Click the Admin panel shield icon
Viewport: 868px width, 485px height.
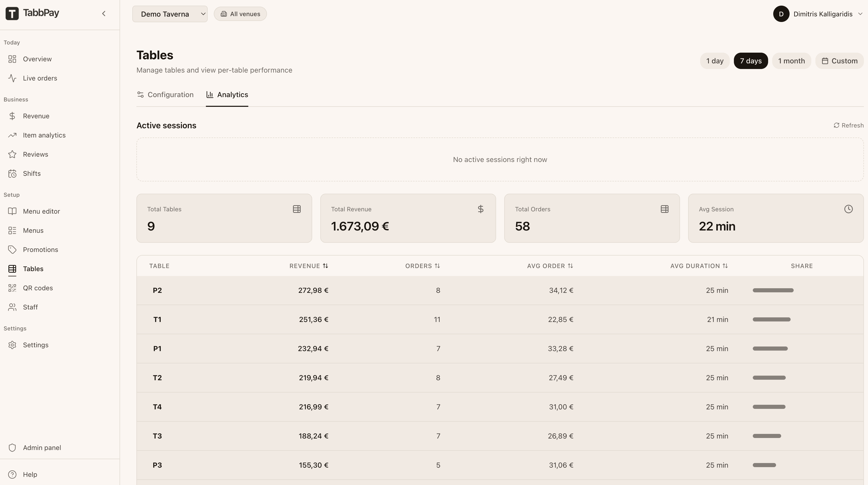[12, 448]
